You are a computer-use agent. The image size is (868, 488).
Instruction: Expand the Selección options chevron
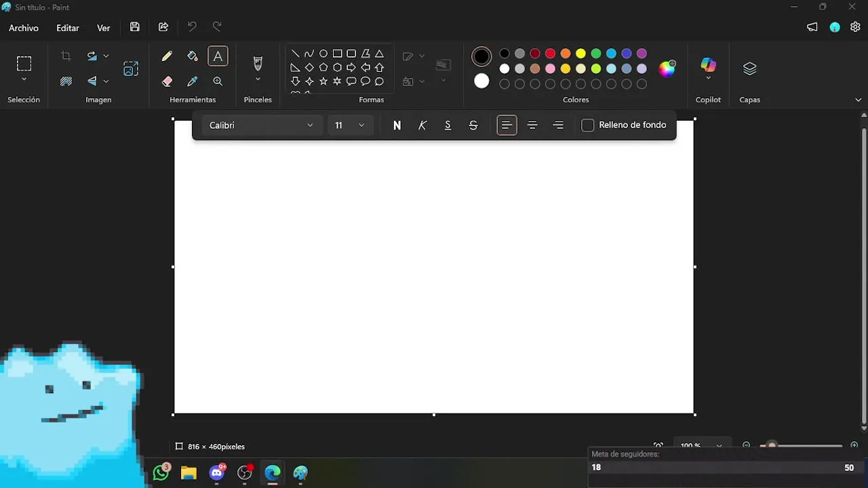(24, 80)
